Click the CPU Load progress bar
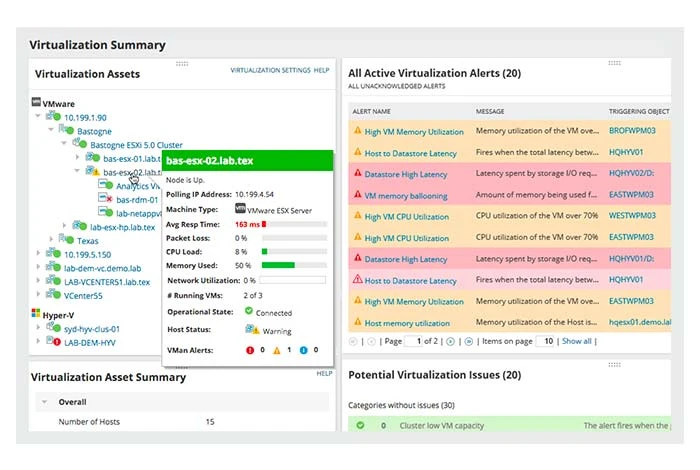Image resolution: width=700 pixels, height=470 pixels. click(x=294, y=252)
